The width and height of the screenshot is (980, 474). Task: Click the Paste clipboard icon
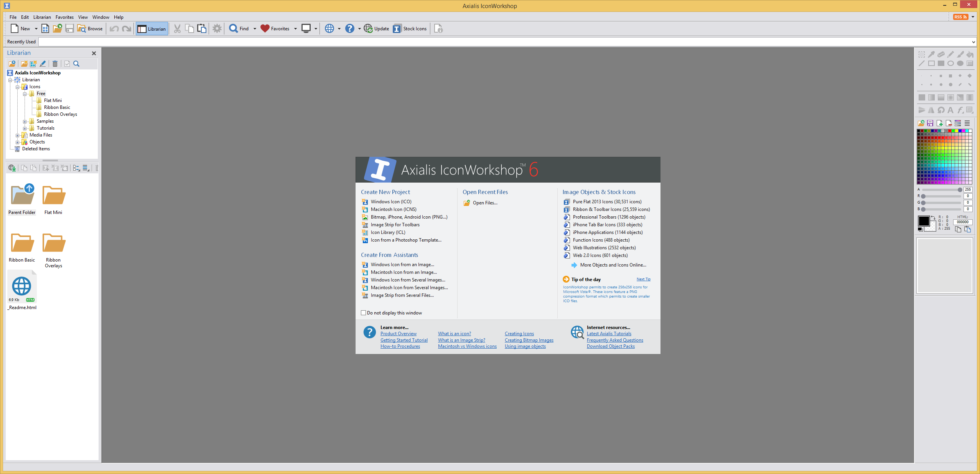(x=202, y=28)
